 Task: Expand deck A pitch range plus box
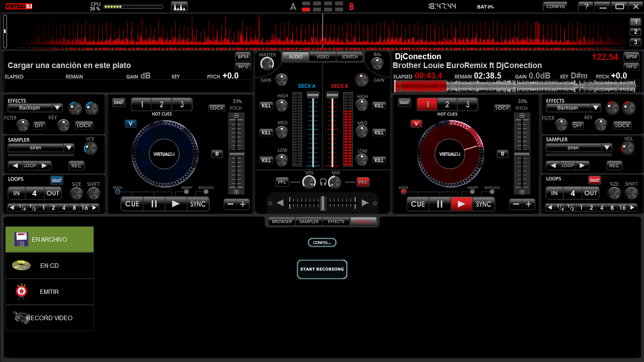coord(236,192)
